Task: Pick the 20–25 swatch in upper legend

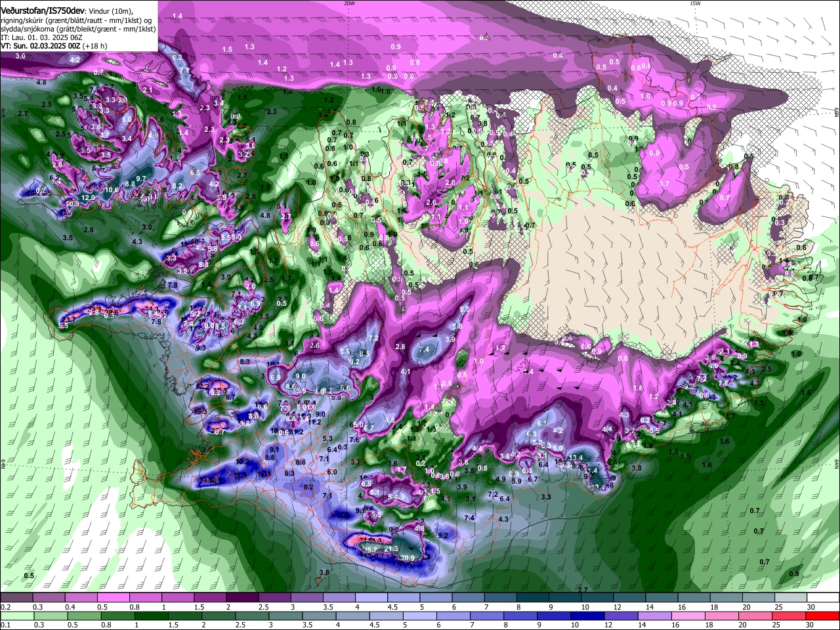Action: pos(757,598)
